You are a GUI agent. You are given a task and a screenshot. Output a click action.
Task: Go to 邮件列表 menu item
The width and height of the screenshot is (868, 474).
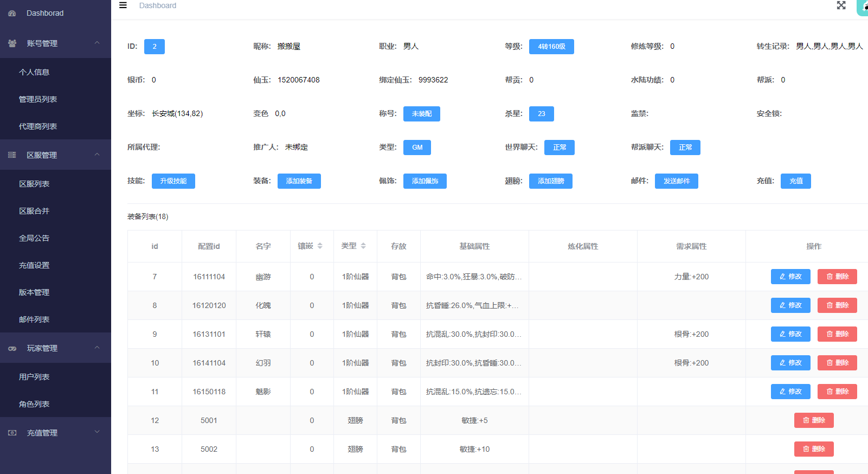pyautogui.click(x=34, y=319)
